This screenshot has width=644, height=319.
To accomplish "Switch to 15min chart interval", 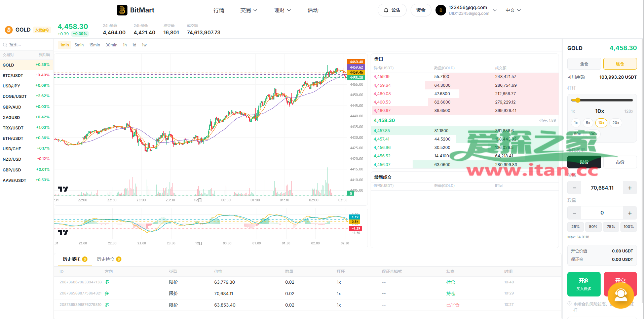I will coord(94,45).
